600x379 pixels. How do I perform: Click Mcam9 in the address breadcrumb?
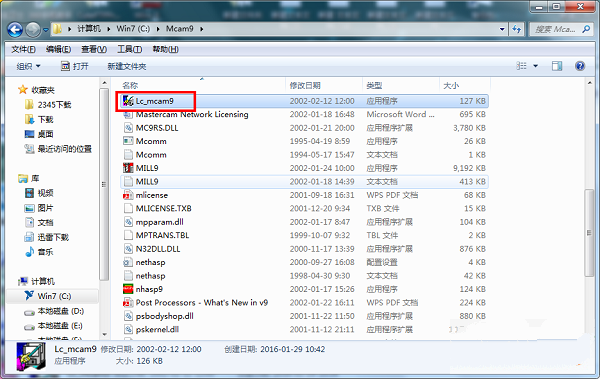tap(180, 29)
